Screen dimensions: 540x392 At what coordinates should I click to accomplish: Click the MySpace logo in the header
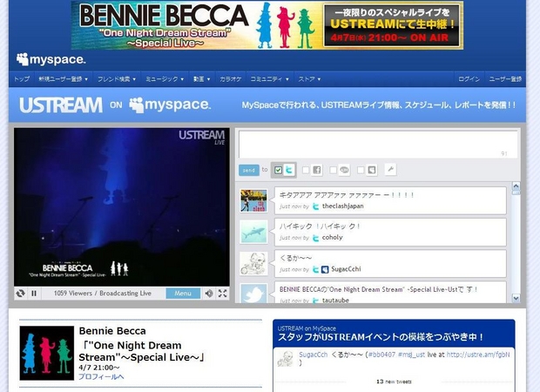click(51, 59)
